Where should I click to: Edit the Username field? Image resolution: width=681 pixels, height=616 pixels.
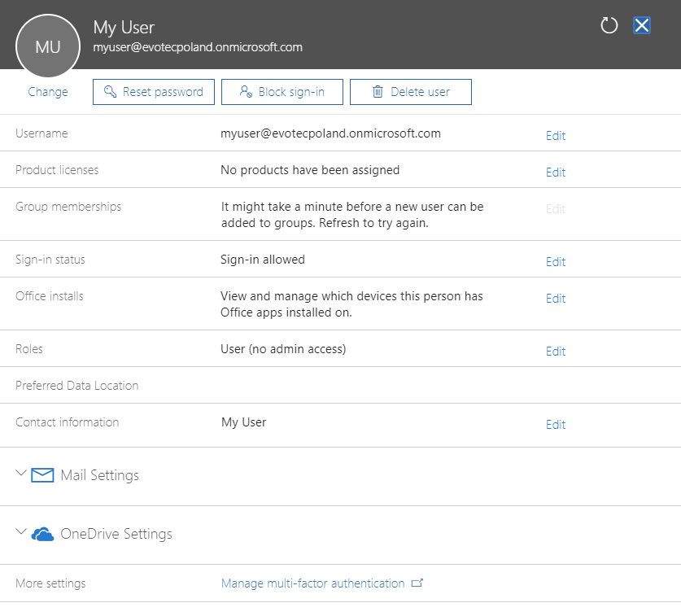pos(555,136)
